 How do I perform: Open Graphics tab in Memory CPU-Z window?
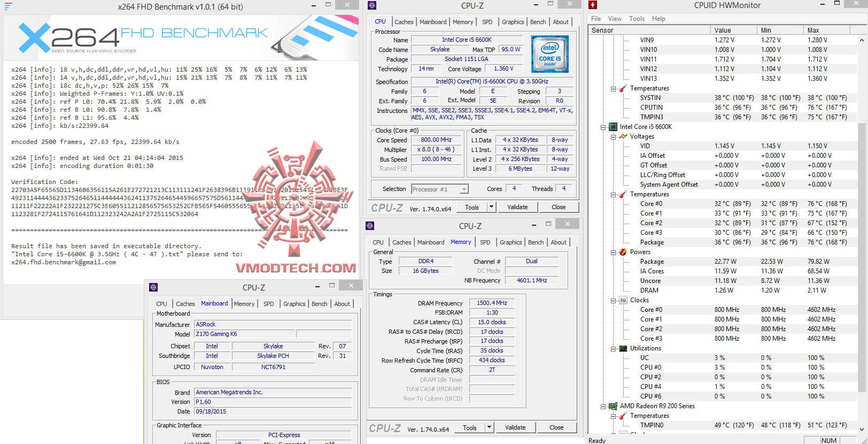coord(510,242)
